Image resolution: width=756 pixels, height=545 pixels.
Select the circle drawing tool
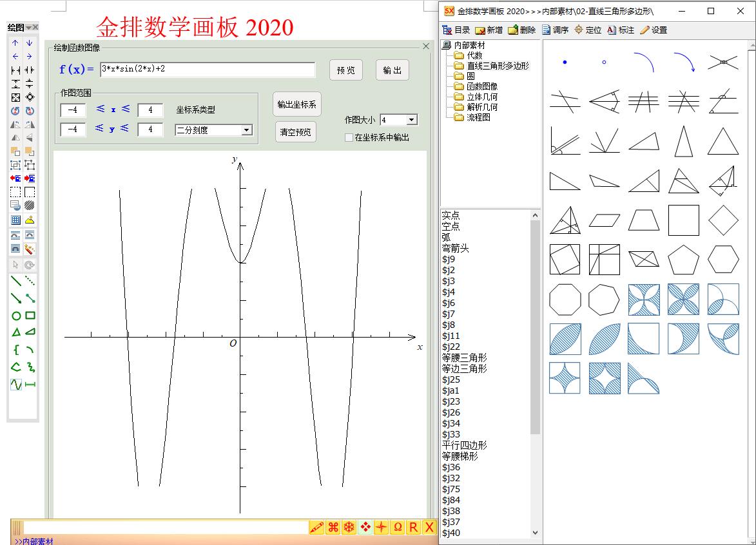[x=16, y=316]
